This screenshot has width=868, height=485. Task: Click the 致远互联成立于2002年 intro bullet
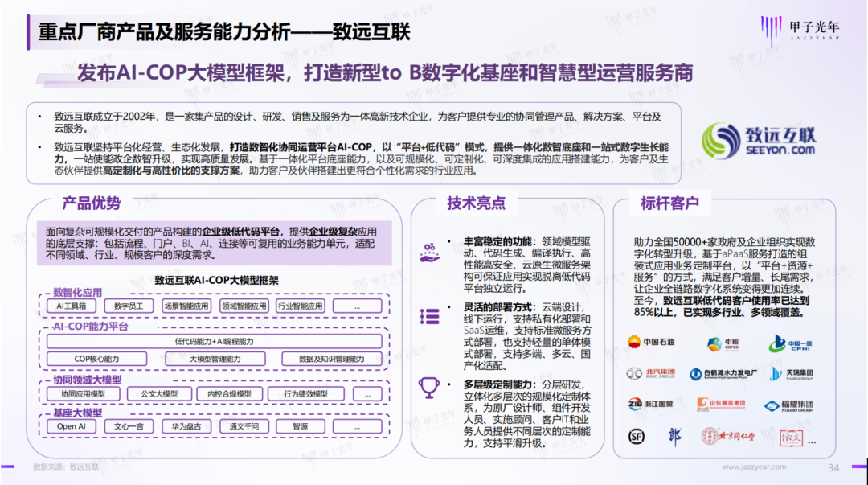[358, 122]
